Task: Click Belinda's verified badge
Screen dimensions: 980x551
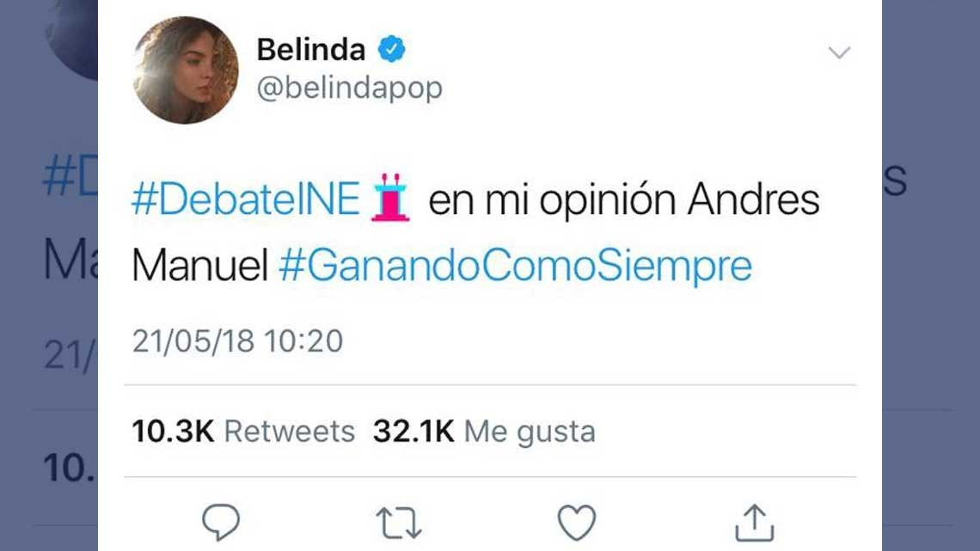Action: coord(392,49)
